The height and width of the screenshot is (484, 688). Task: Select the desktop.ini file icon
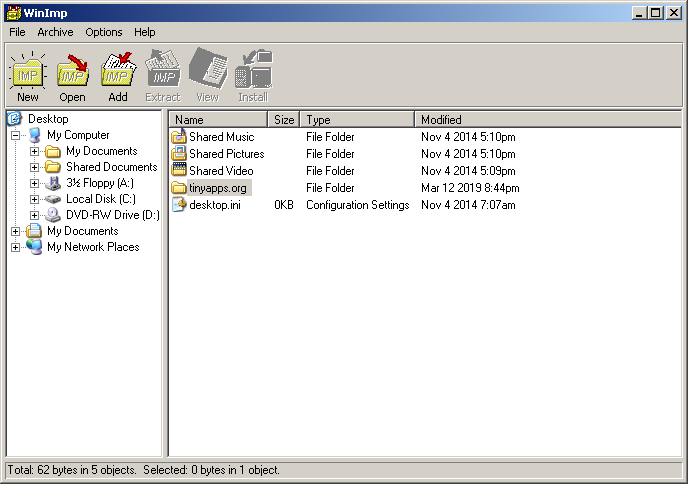(x=179, y=205)
